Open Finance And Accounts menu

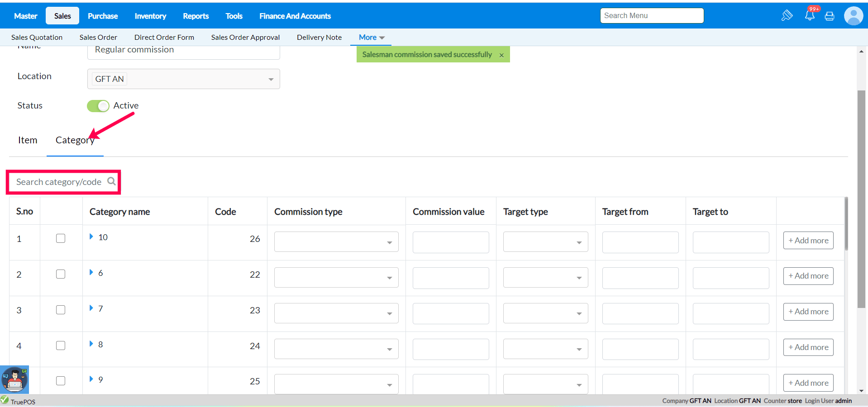point(295,16)
